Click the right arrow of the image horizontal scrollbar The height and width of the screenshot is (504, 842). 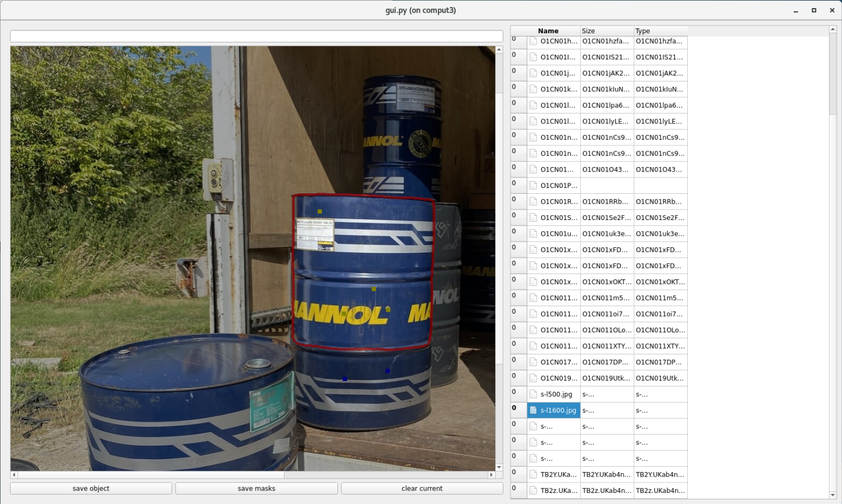coord(492,475)
